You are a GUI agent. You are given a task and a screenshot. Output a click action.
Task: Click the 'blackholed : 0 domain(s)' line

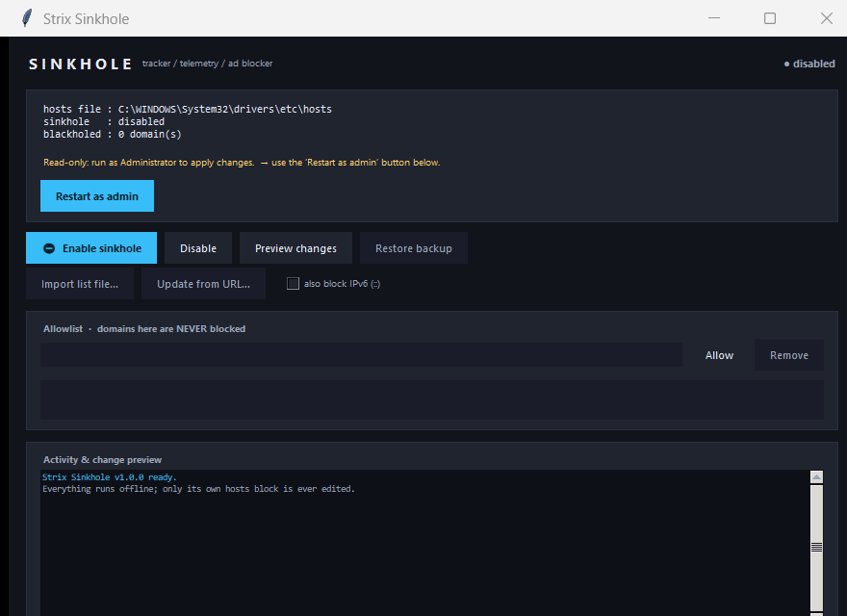(x=113, y=134)
